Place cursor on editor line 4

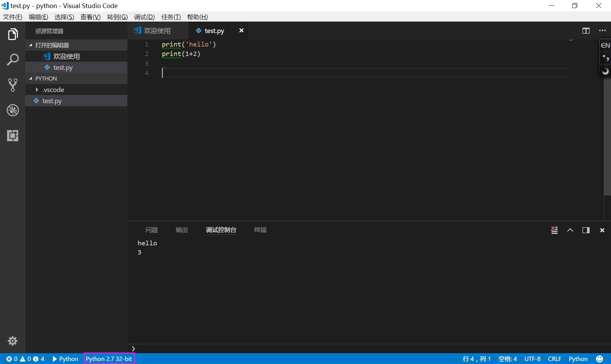[x=365, y=73]
